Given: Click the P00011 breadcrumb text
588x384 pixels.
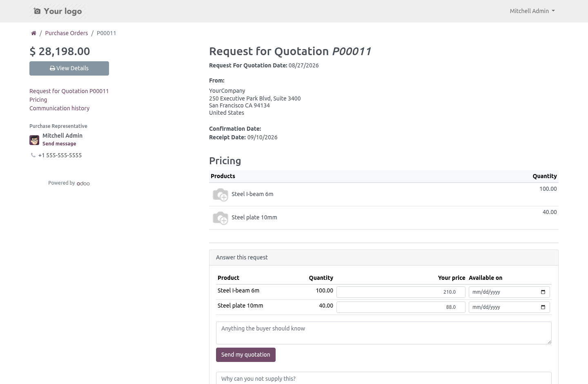Looking at the screenshot, I should [107, 33].
